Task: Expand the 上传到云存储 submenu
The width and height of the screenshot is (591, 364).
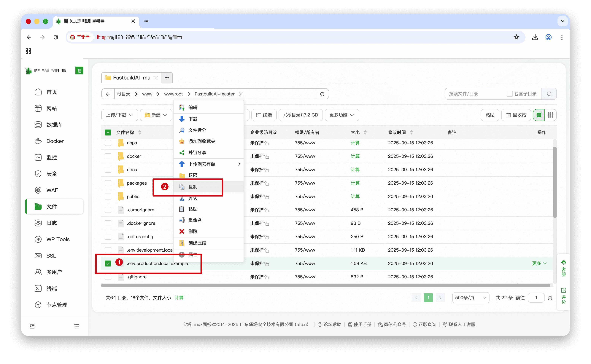Action: point(202,164)
